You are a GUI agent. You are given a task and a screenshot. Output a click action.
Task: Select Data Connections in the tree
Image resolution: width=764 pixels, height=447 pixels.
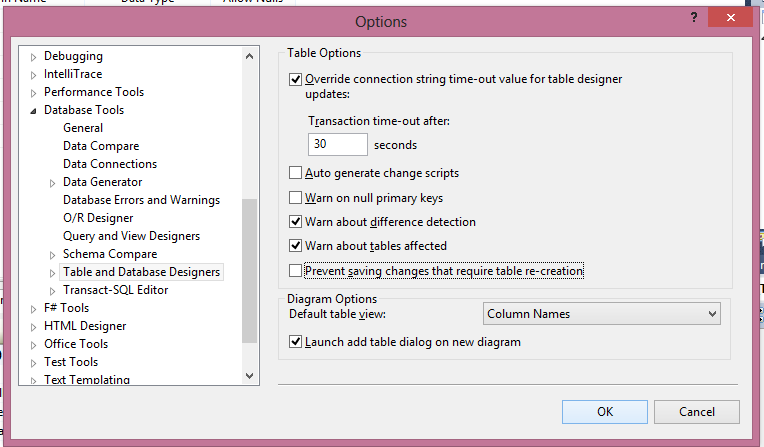pyautogui.click(x=109, y=164)
